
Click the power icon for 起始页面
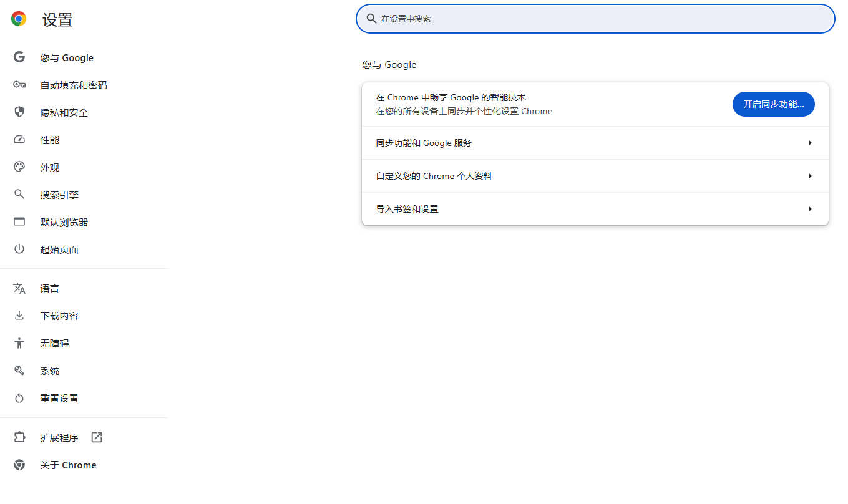coord(19,250)
